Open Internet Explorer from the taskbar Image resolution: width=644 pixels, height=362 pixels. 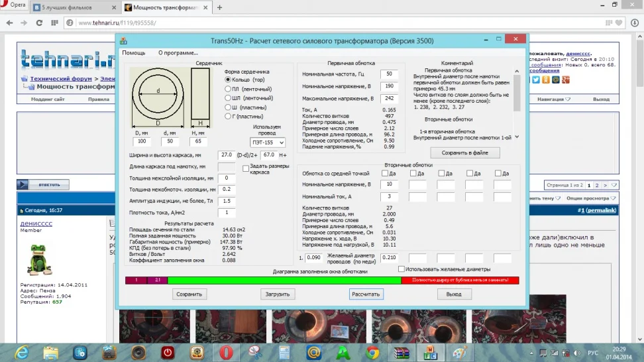[x=22, y=352]
